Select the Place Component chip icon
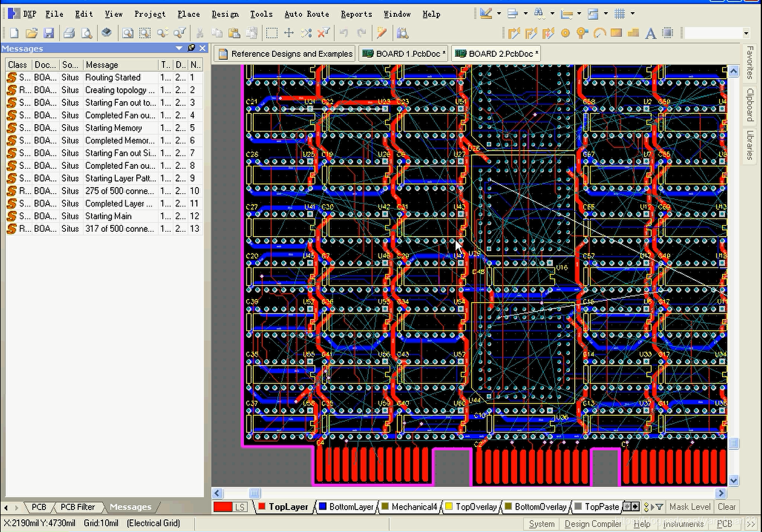This screenshot has width=762, height=532. tap(668, 33)
